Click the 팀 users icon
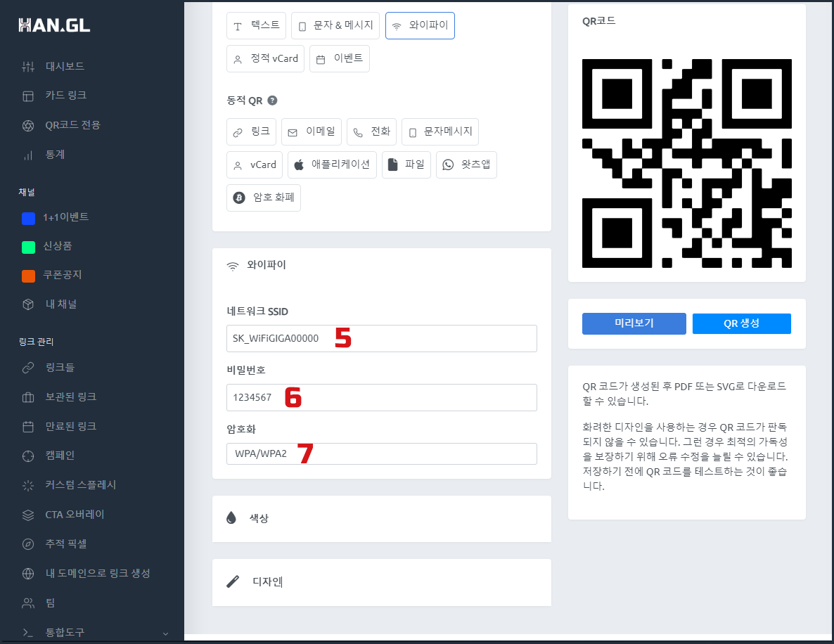This screenshot has height=644, width=834. (28, 603)
